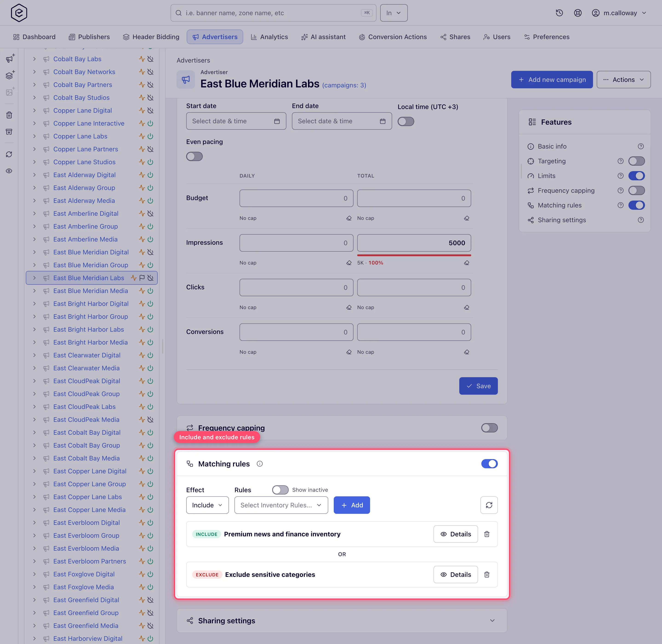Open the Analytics tab
The image size is (662, 644).
click(269, 37)
